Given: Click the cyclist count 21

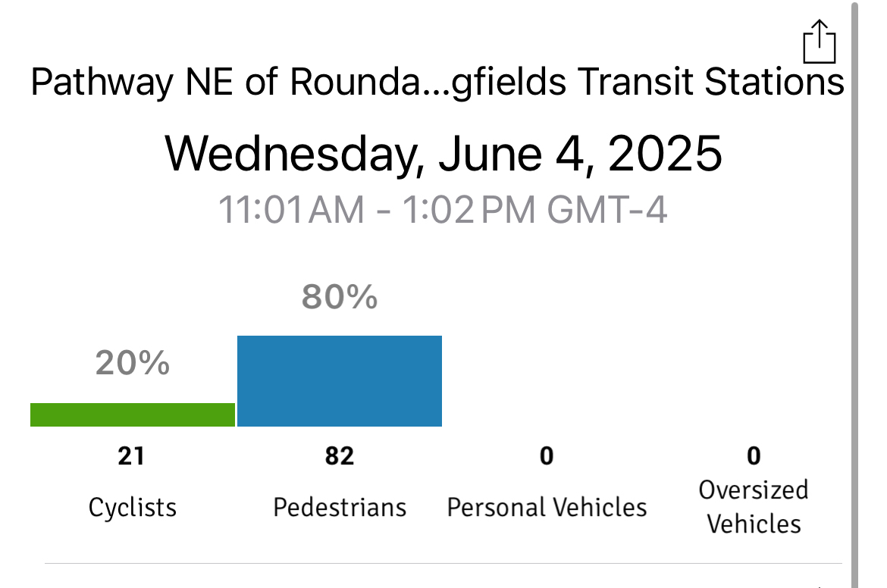Looking at the screenshot, I should tap(131, 456).
